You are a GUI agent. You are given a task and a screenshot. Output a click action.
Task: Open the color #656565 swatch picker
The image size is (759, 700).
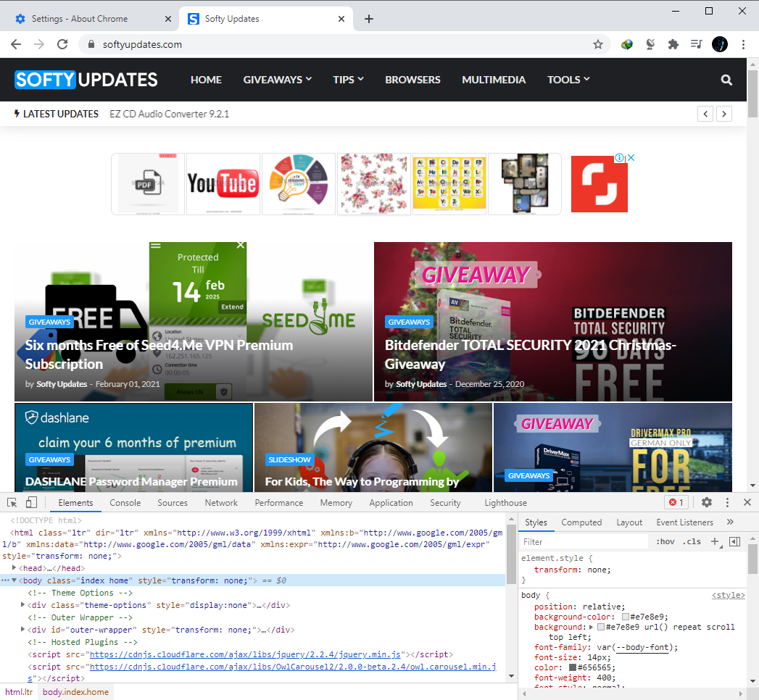pos(572,667)
